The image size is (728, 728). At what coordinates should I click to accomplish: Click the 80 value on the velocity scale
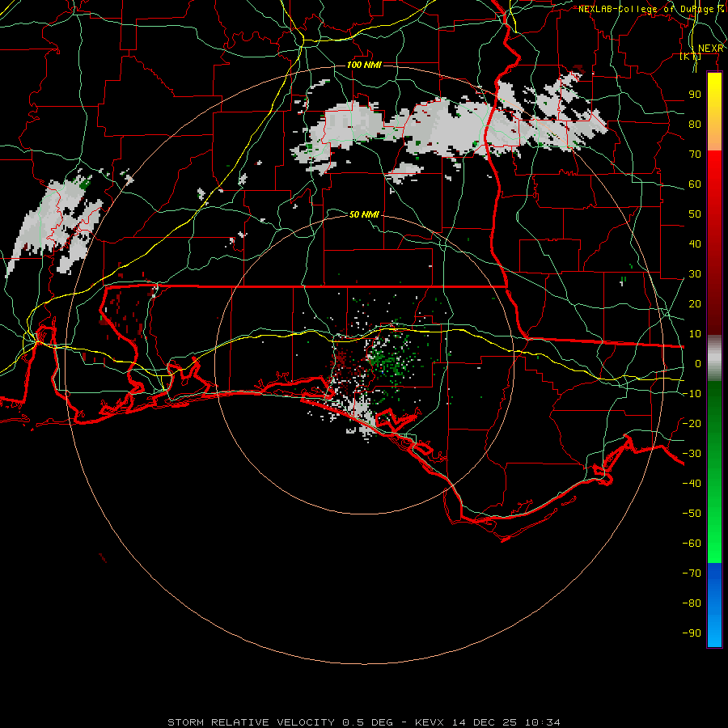(695, 124)
